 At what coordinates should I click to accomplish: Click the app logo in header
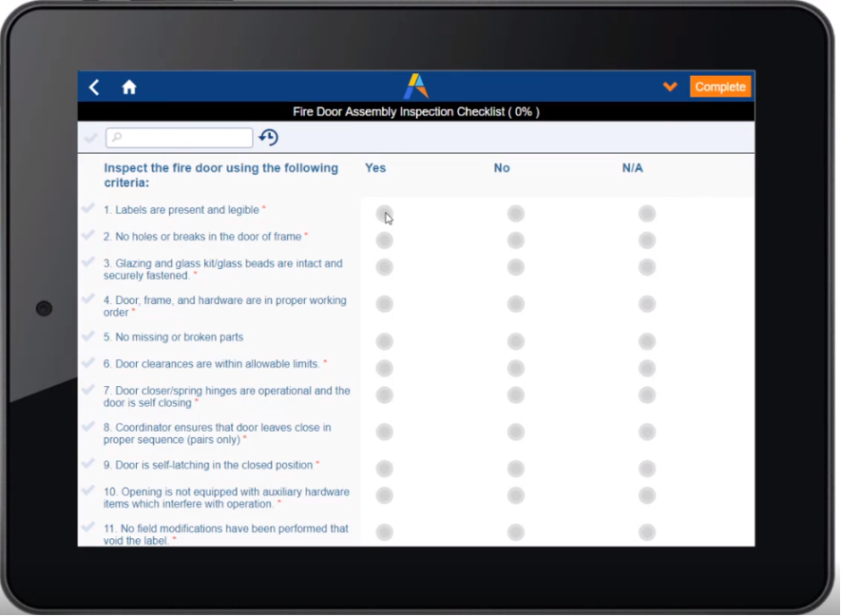[416, 87]
